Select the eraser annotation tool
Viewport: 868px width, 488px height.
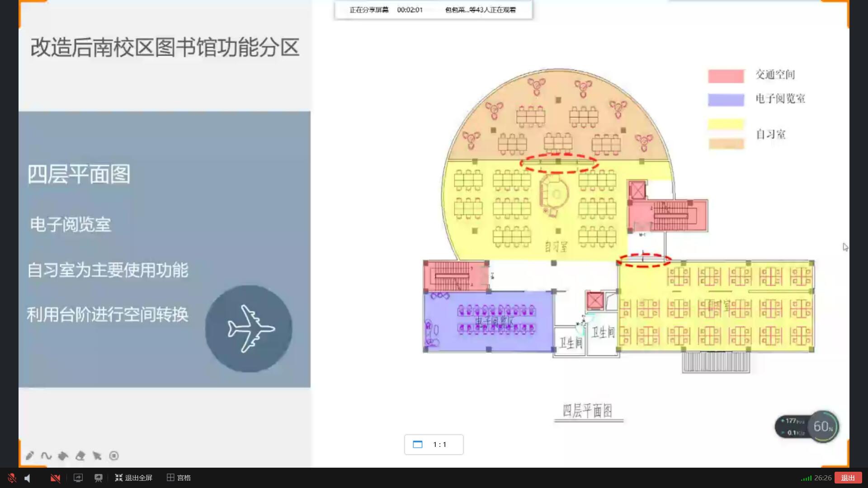(80, 455)
